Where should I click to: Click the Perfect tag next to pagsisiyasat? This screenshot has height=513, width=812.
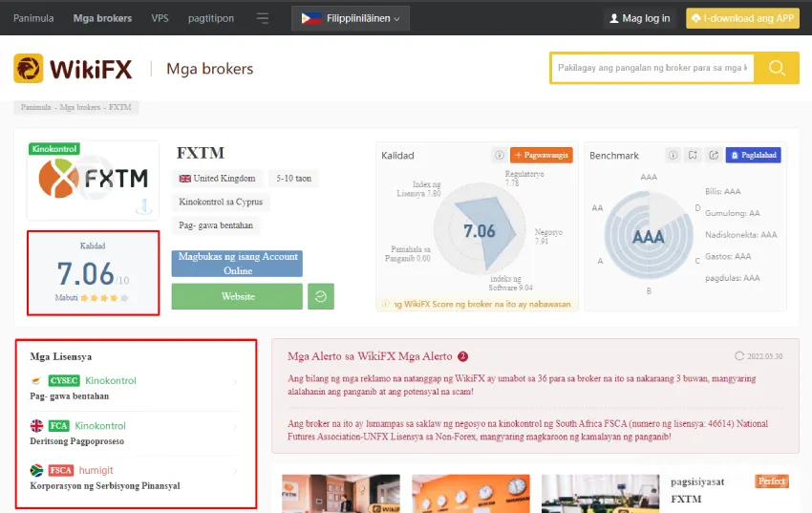(772, 481)
